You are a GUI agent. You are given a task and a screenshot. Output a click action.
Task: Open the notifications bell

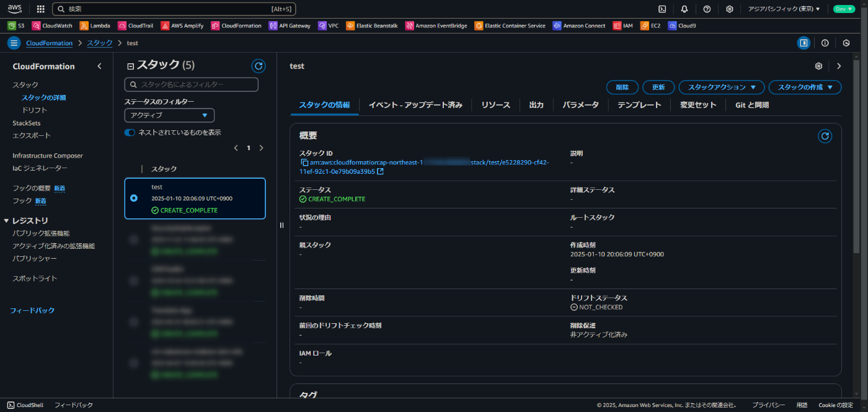[684, 9]
